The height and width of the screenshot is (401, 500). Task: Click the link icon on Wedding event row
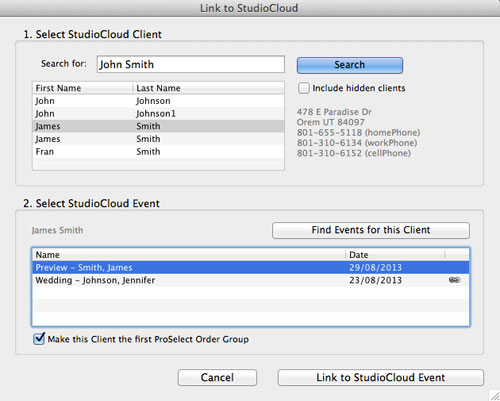tap(454, 280)
